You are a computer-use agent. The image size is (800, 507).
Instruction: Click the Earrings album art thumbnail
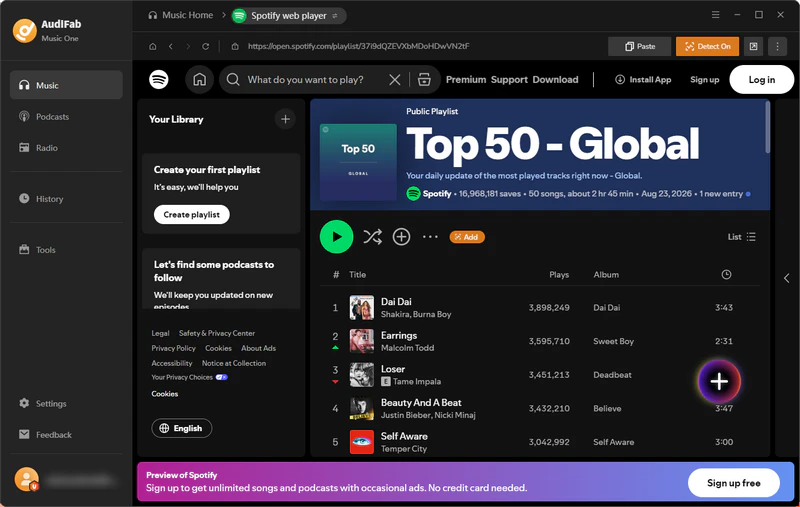pos(361,341)
